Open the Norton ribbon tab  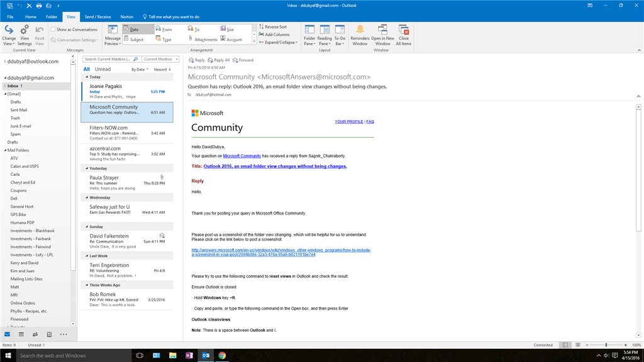pyautogui.click(x=126, y=17)
